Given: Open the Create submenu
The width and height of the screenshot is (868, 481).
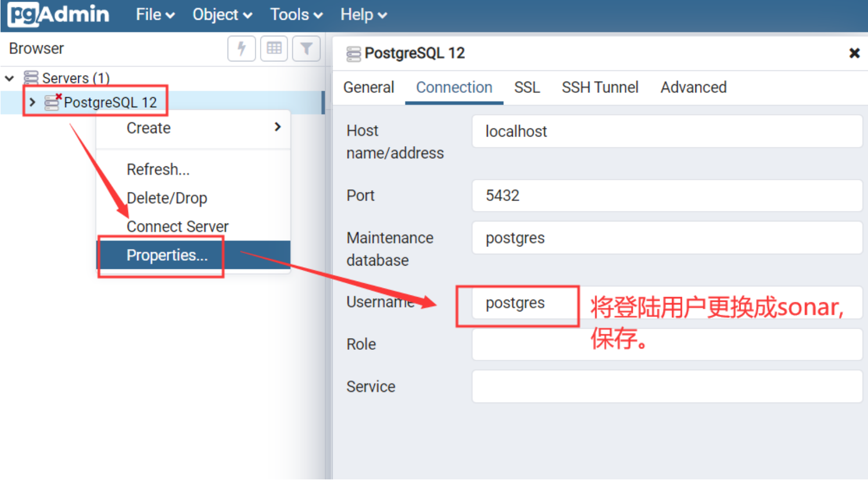Looking at the screenshot, I should tap(193, 128).
